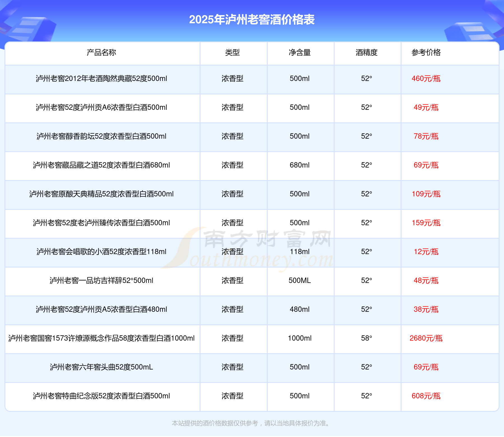
Task: Click the 产品名称 column header
Action: point(101,52)
